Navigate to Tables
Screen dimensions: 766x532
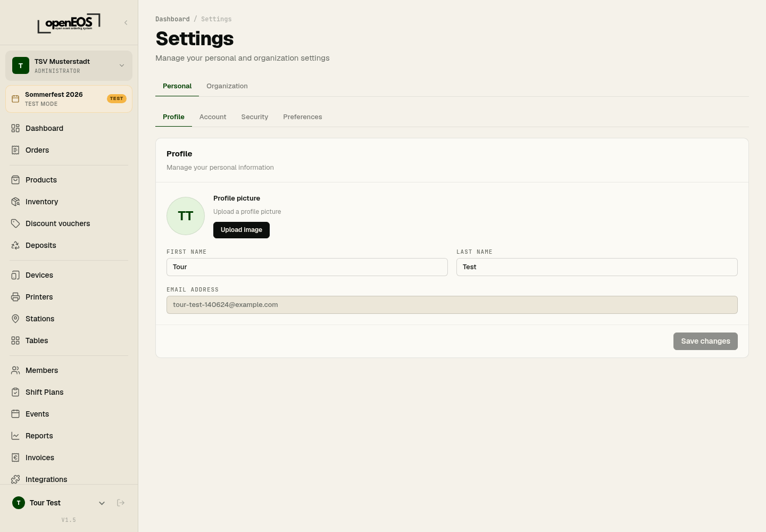[x=37, y=340]
